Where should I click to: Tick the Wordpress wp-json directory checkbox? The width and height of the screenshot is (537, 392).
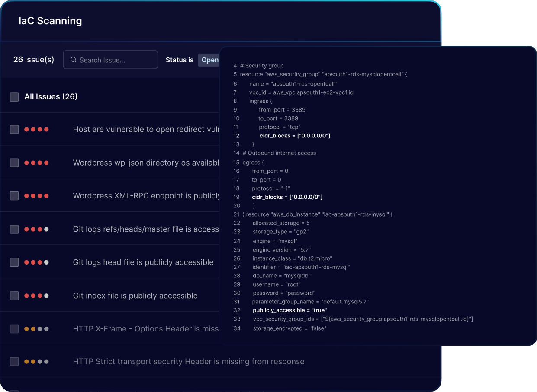click(14, 163)
